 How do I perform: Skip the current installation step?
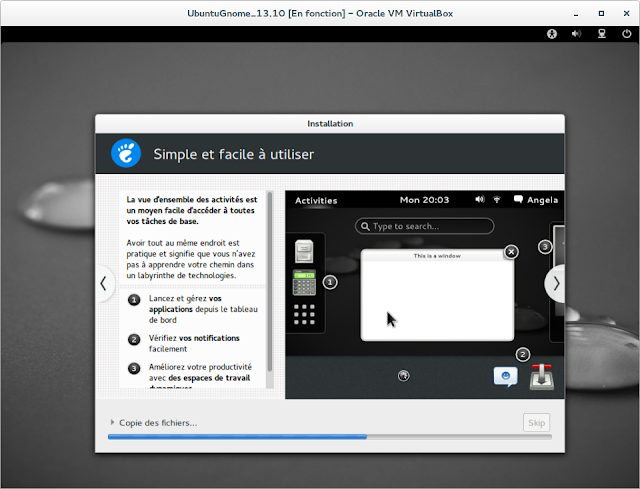click(x=536, y=422)
